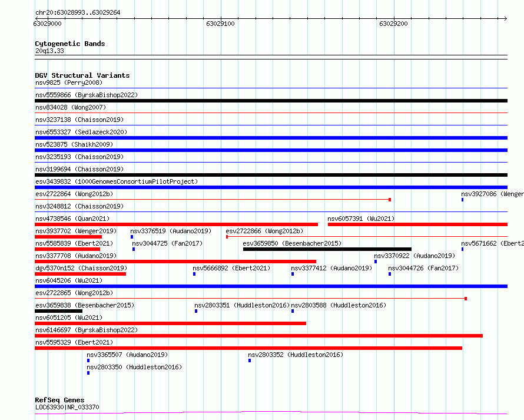Open esv3659838 (Besenbacher2015) black bar
The image size is (524, 420).
[58, 311]
